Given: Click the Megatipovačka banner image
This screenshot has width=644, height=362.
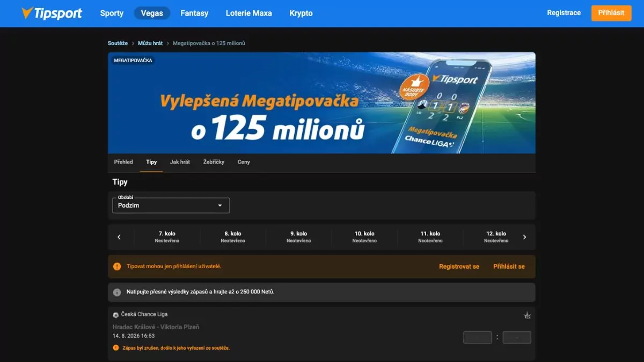Looking at the screenshot, I should coord(321,103).
